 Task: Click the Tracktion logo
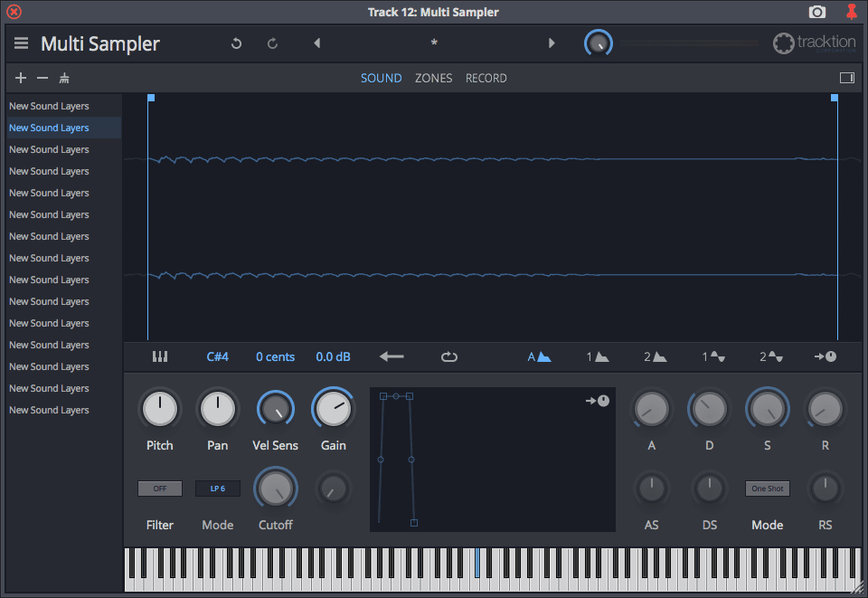(x=812, y=43)
